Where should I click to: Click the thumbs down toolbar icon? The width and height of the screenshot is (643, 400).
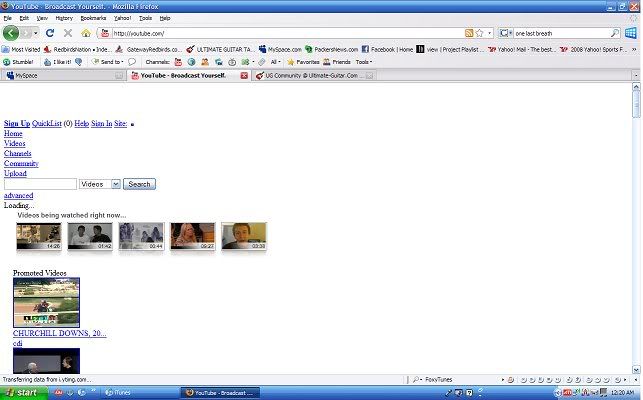click(x=78, y=62)
